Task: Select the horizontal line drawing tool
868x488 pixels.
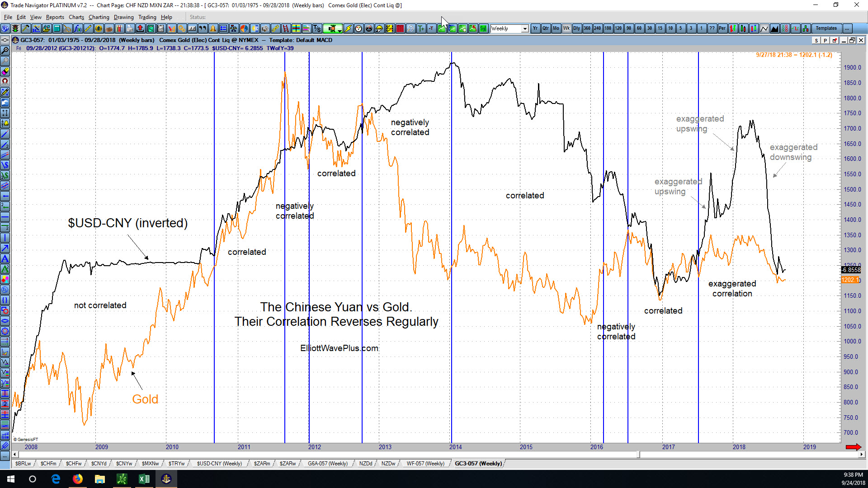Action: click(x=5, y=216)
